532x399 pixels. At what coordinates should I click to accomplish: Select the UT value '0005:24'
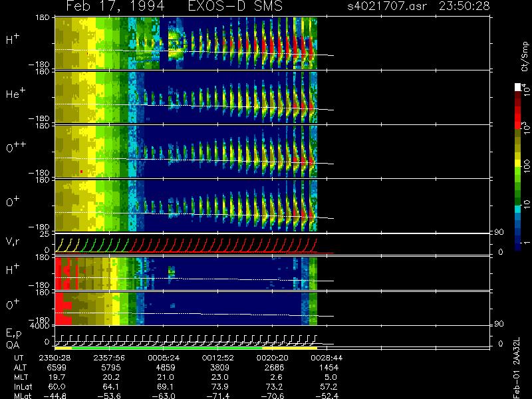pos(163,358)
